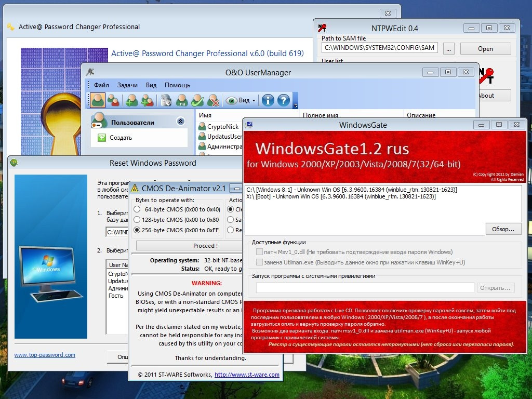532x399 pixels.
Task: Open the user groups icon in O&O toolbar
Action: (x=113, y=100)
